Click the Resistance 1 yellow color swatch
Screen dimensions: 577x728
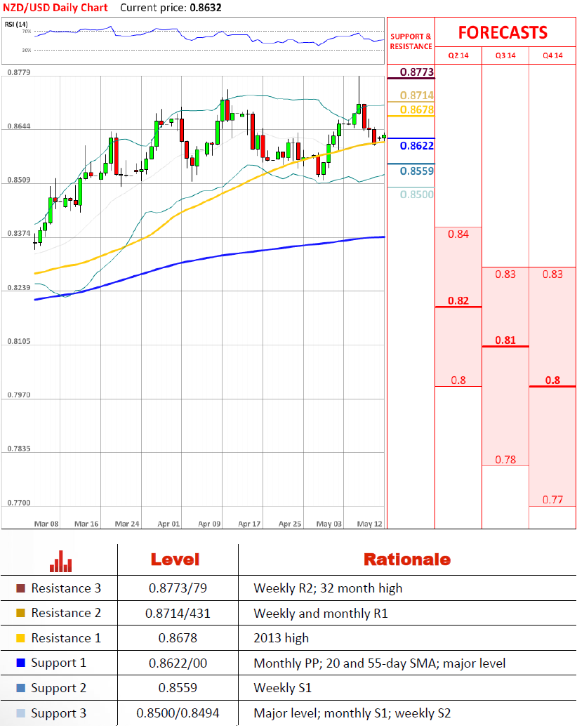coord(20,638)
